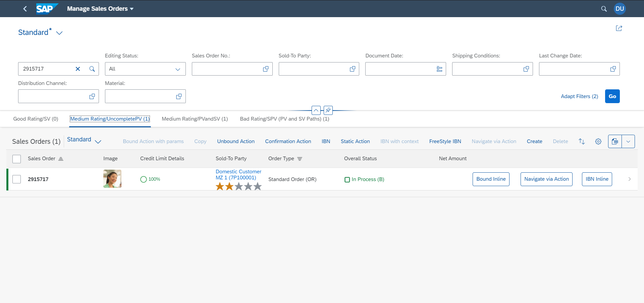Viewport: 644px width, 303px height.
Task: Open the search icon in top bar
Action: 604,9
